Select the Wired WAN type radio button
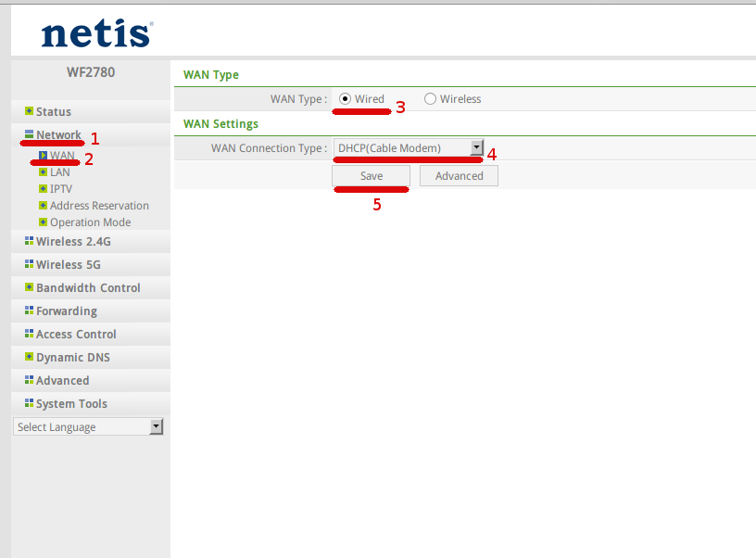This screenshot has width=756, height=558. pyautogui.click(x=345, y=99)
